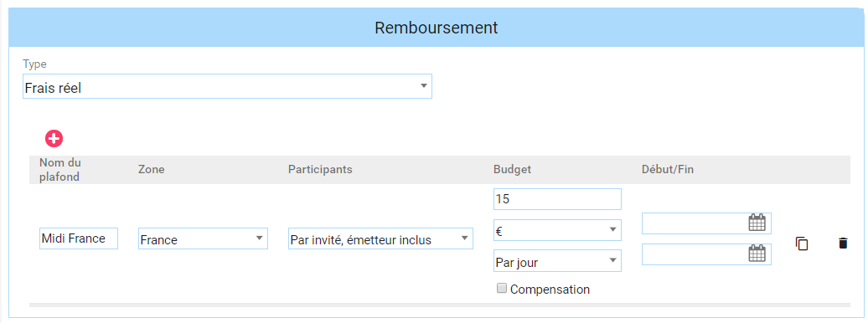Expand the Zone dropdown set to France
This screenshot has height=323, width=868.
(x=203, y=238)
